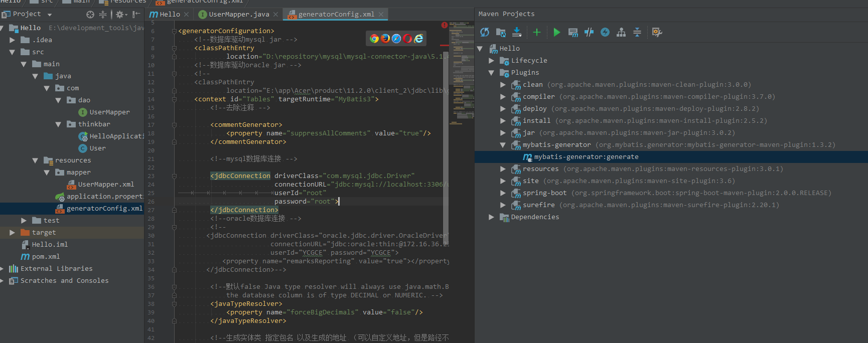Screen dimensions: 868x343
Task: Select mybatis-generator:generate goal
Action: (x=586, y=156)
